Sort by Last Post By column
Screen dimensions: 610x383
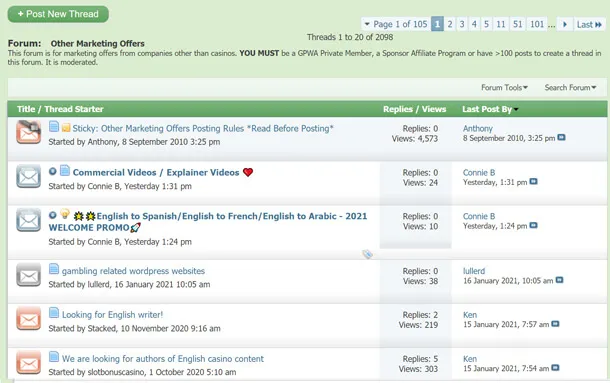point(490,109)
